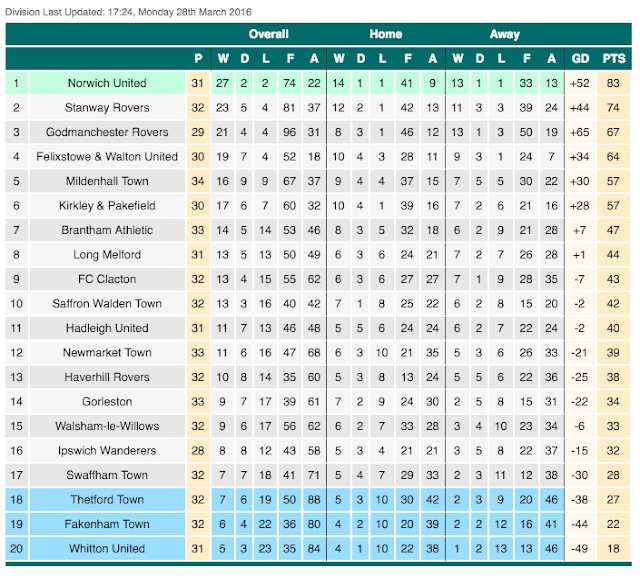Click the Overall section header
The height and width of the screenshot is (578, 640).
[269, 34]
